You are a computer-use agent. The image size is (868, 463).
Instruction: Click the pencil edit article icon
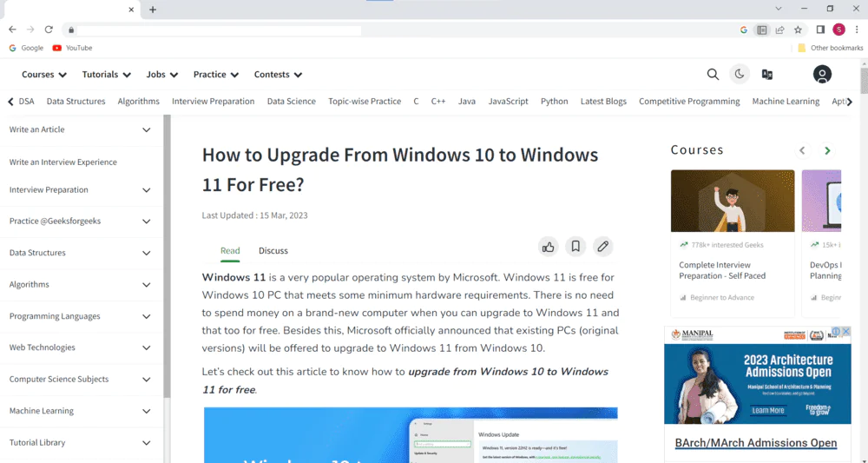click(x=603, y=247)
